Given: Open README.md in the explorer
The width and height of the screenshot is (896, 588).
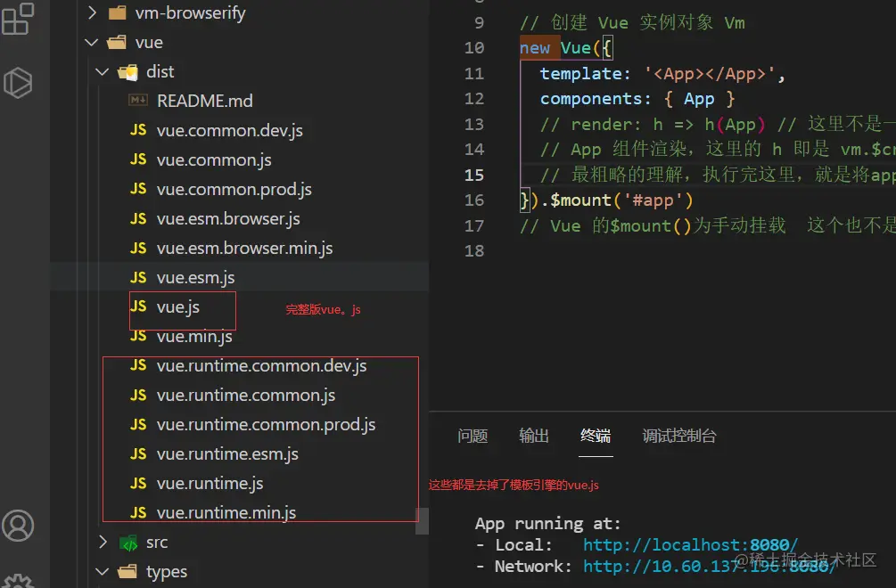Looking at the screenshot, I should [x=204, y=101].
